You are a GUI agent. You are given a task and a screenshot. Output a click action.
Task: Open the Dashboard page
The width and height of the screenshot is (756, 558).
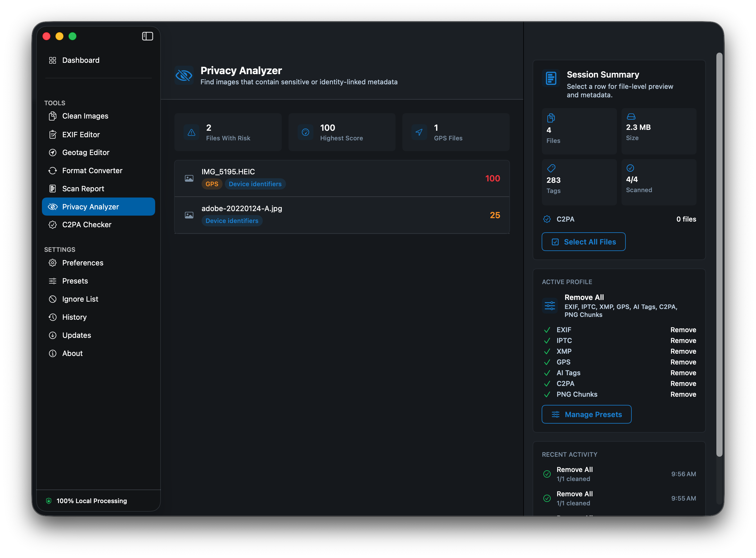(98, 60)
